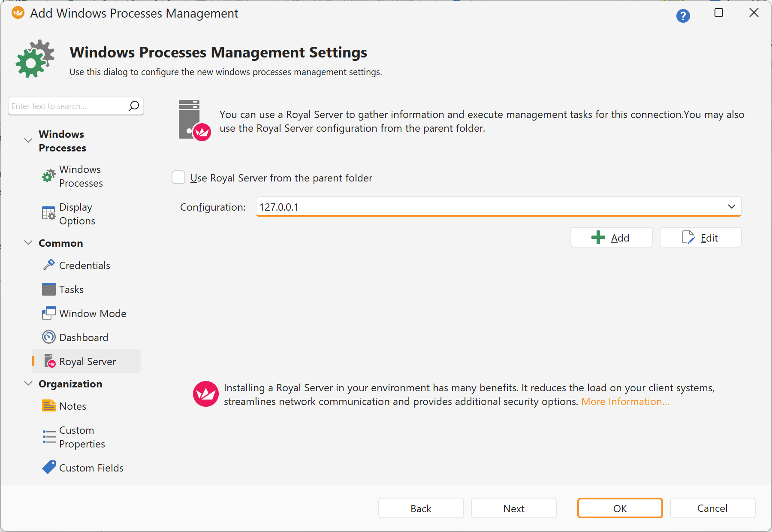Click the Add configuration button
The image size is (772, 532).
611,237
